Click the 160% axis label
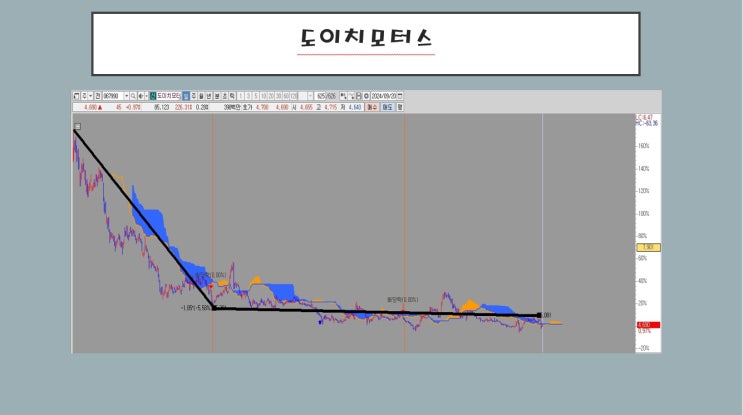 tap(643, 146)
